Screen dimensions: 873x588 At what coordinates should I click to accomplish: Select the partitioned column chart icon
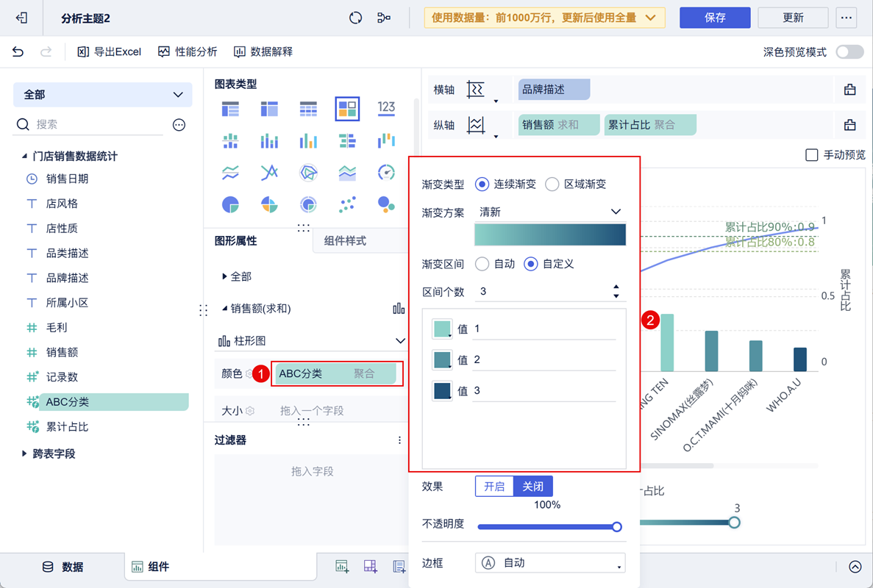coord(230,140)
